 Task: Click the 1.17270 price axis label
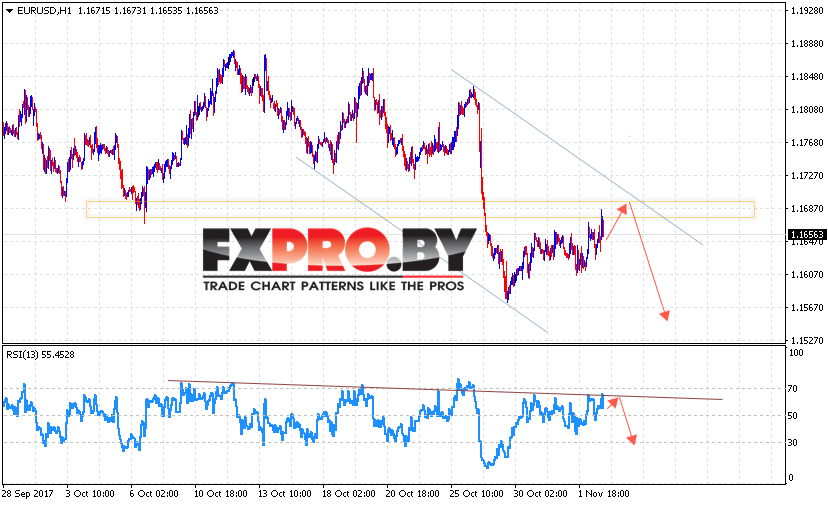[807, 175]
